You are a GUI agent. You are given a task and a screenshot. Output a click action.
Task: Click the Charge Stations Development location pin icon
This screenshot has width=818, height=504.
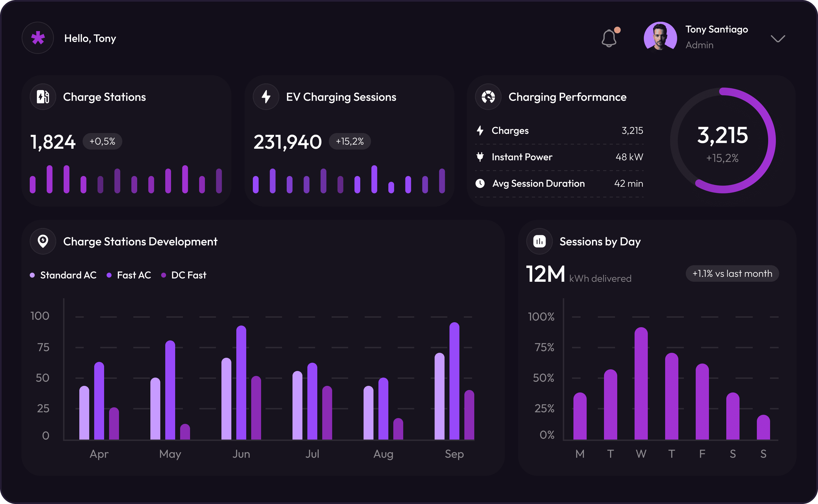pos(43,241)
